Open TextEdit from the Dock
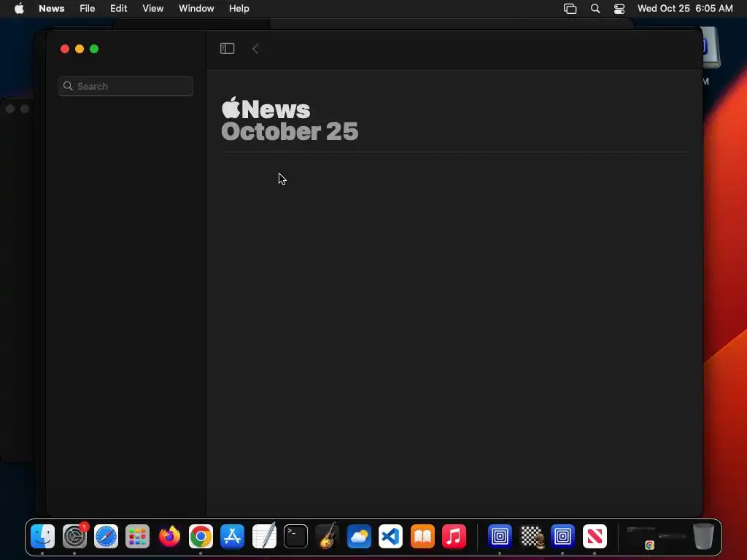Screen dimensions: 747x560 (x=264, y=537)
